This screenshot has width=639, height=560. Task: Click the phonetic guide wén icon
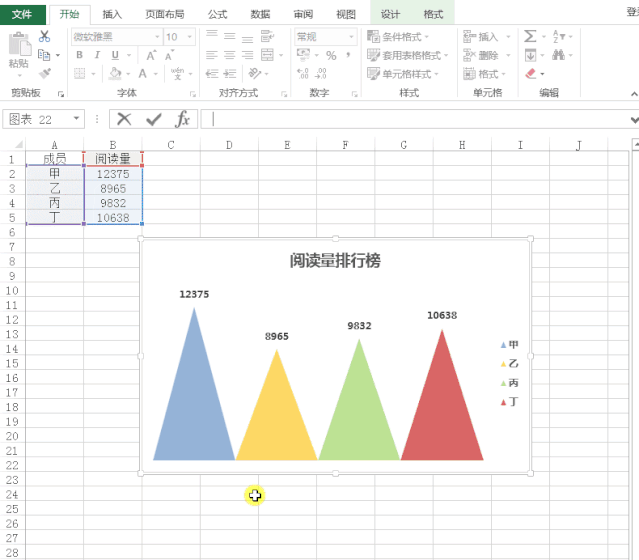point(177,73)
